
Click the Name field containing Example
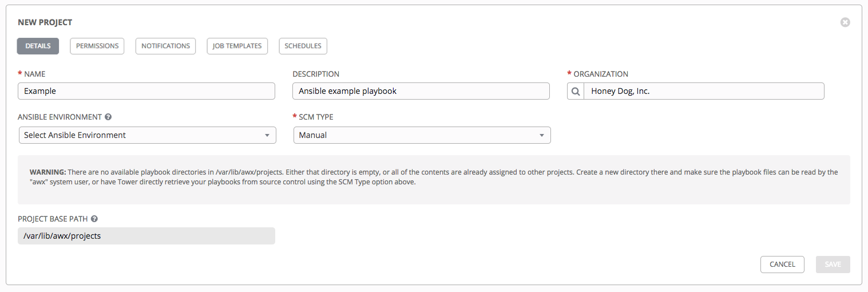tap(146, 91)
